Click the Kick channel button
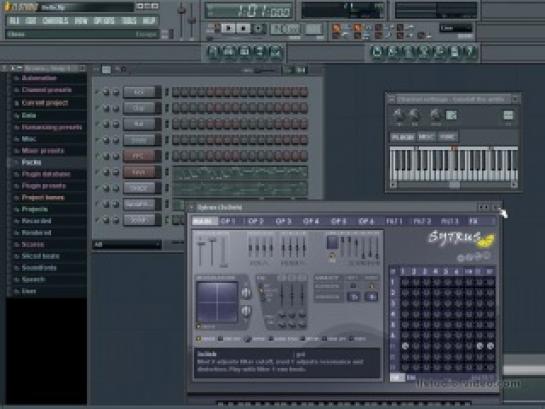This screenshot has width=545, height=409. click(139, 92)
